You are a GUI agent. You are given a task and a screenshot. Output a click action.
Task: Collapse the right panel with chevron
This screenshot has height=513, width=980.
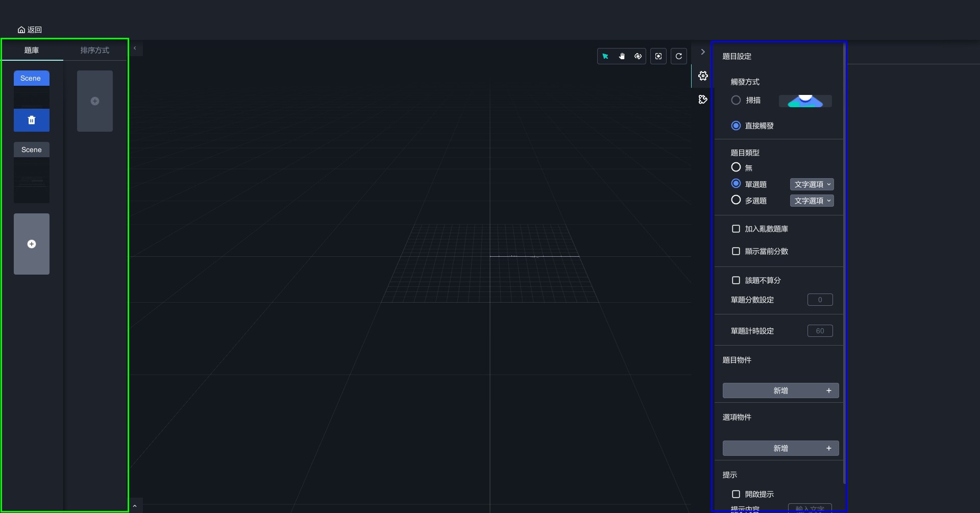coord(703,52)
